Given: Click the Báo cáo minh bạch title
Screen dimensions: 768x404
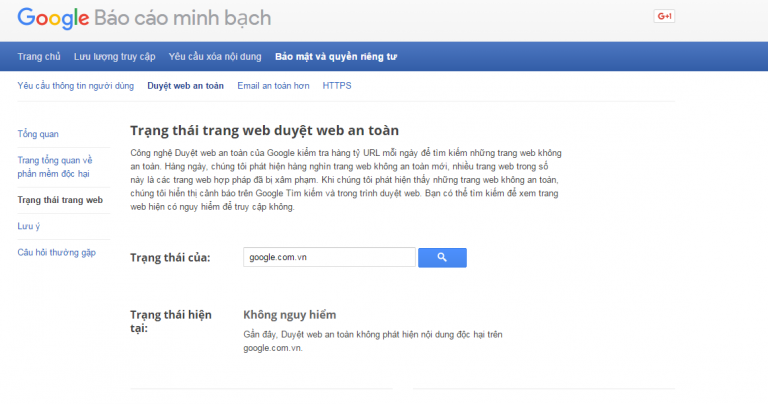Looking at the screenshot, I should click(183, 18).
